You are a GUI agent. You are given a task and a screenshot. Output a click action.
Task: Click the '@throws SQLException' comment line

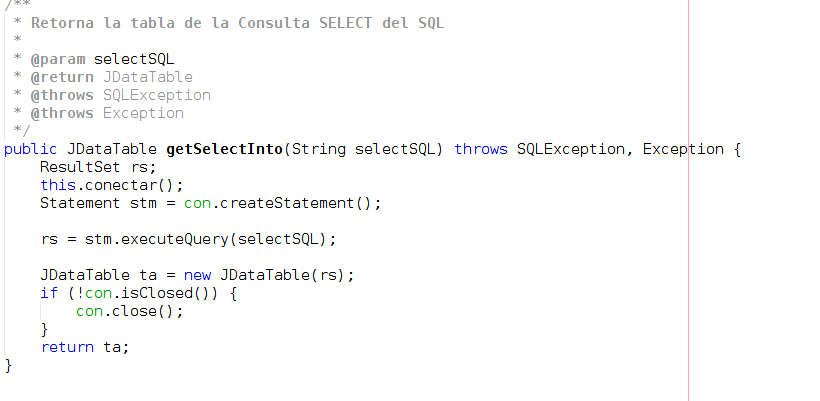click(x=120, y=95)
